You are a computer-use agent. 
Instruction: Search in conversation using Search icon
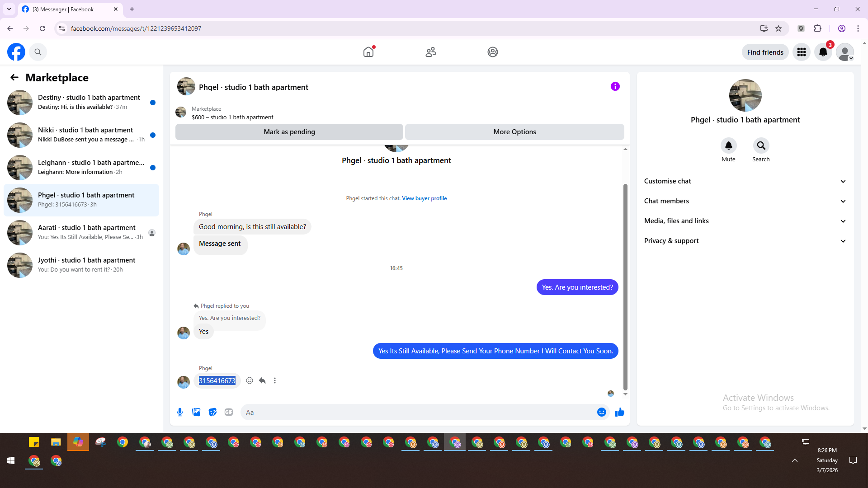tap(761, 145)
